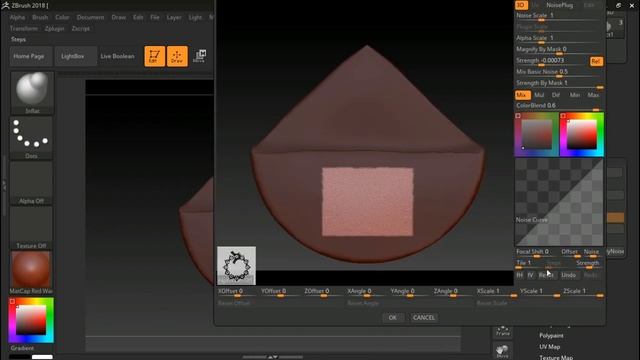The width and height of the screenshot is (640, 360).
Task: Click the Gradient label under color picker
Action: tap(22, 348)
